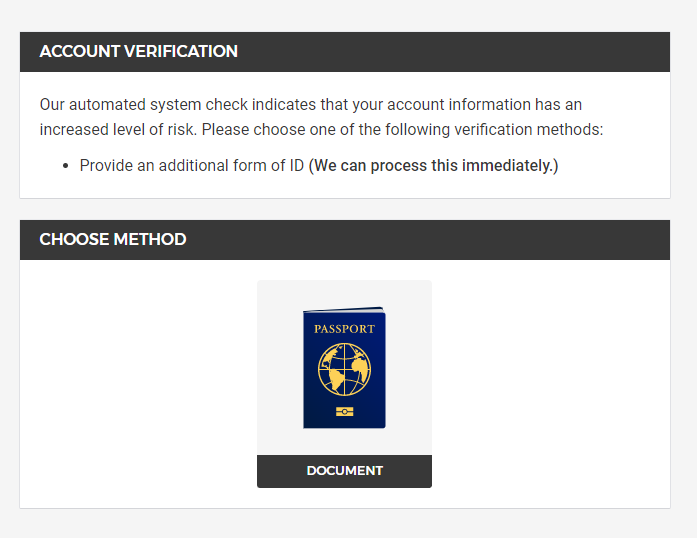Image resolution: width=697 pixels, height=538 pixels.
Task: Click the golden globe emblem on the passport
Action: [344, 369]
